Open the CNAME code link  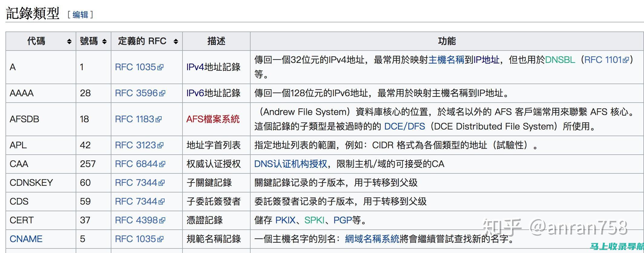tap(26, 239)
